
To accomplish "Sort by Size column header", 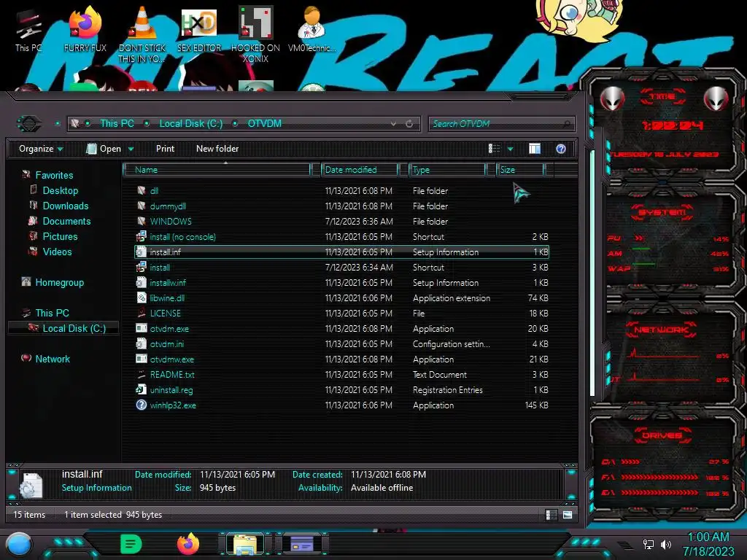I will click(x=520, y=170).
